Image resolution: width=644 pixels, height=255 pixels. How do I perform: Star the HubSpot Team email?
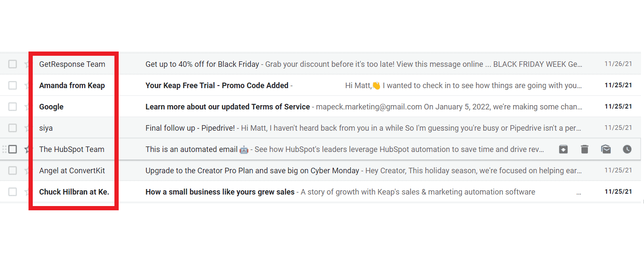[27, 149]
